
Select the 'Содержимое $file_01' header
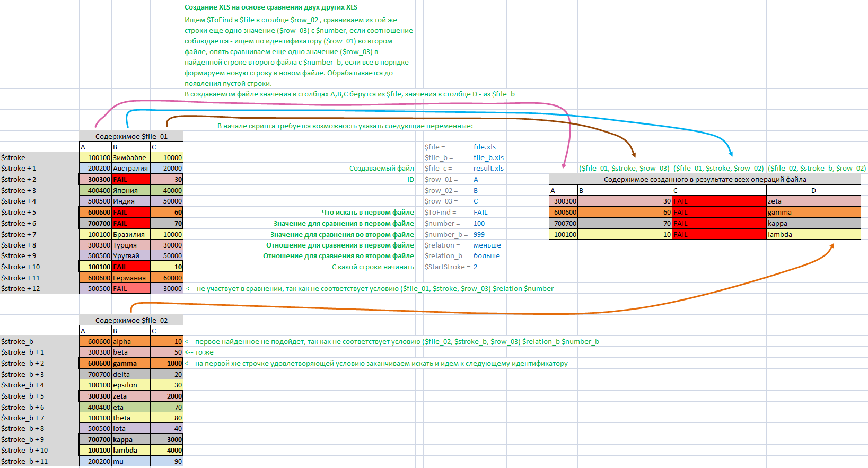point(131,136)
